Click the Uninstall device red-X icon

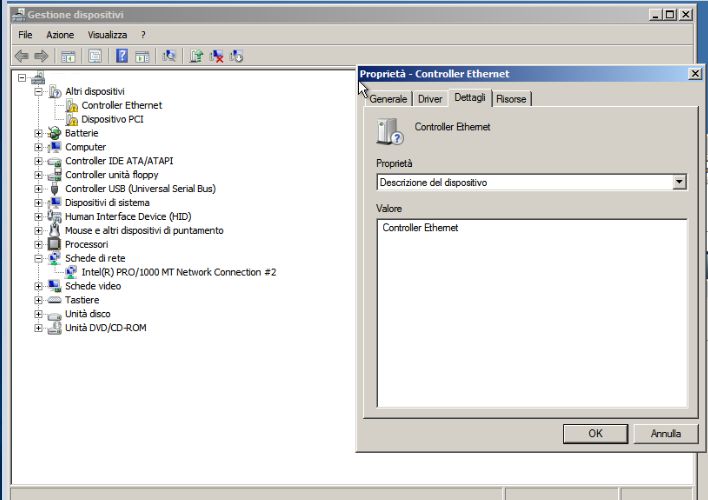[216, 56]
